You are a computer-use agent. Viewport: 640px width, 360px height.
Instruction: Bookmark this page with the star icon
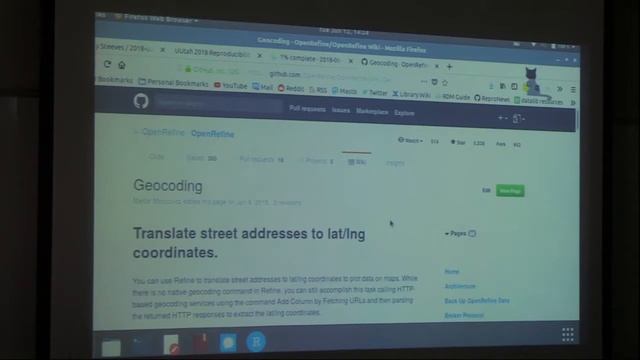pos(445,83)
